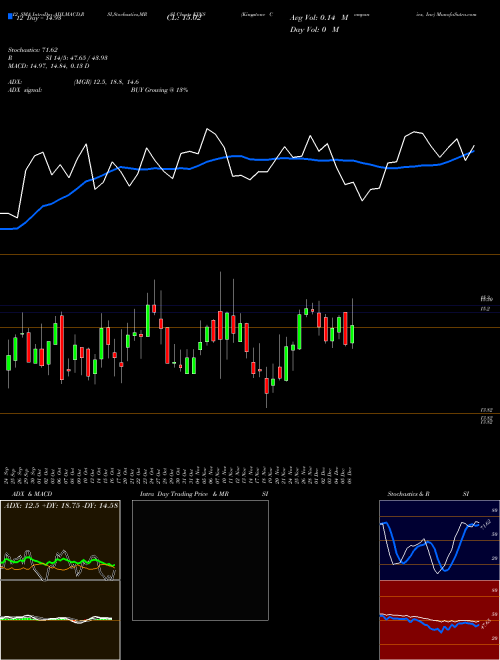The height and width of the screenshot is (660, 500).
Task: Open the ADX indicator chart thumbnail
Action: tap(60, 540)
